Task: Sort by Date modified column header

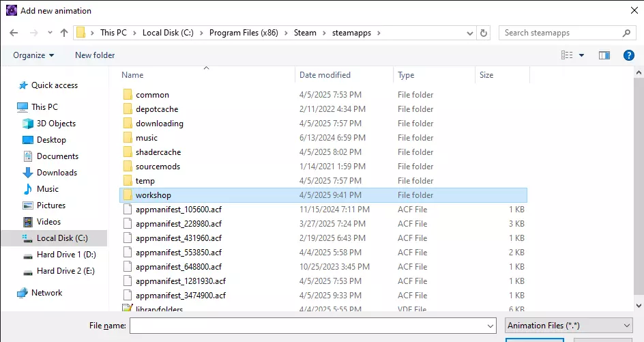Action: coord(325,75)
